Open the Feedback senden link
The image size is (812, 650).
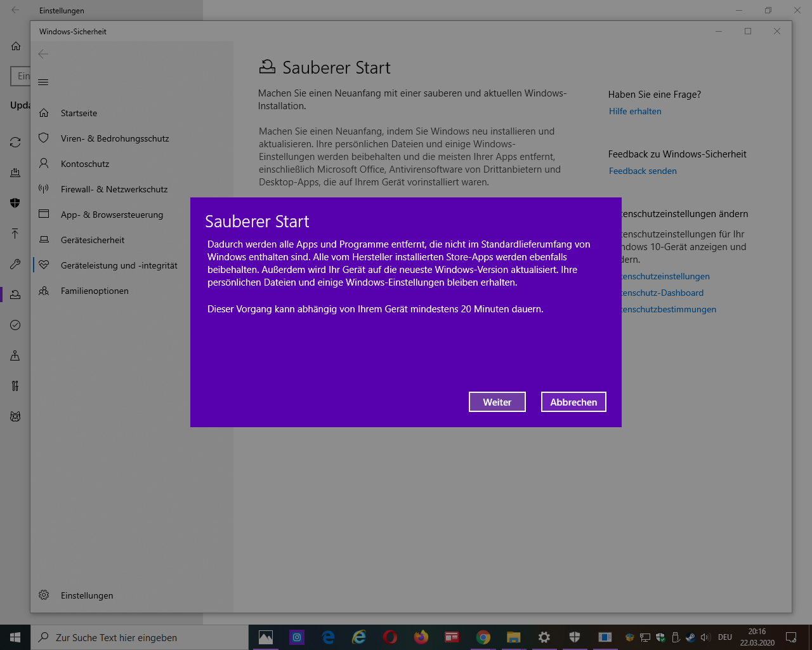pyautogui.click(x=643, y=171)
